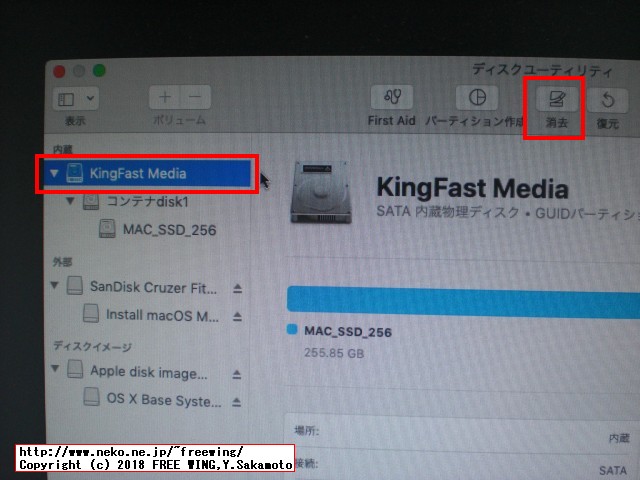The image size is (640, 480).
Task: Click the remove volume minus button
Action: tap(195, 97)
